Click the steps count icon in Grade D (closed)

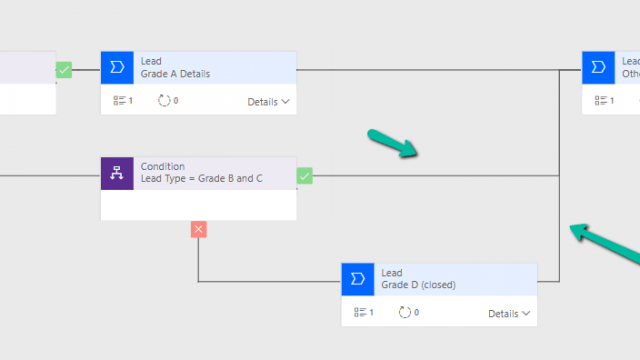360,312
